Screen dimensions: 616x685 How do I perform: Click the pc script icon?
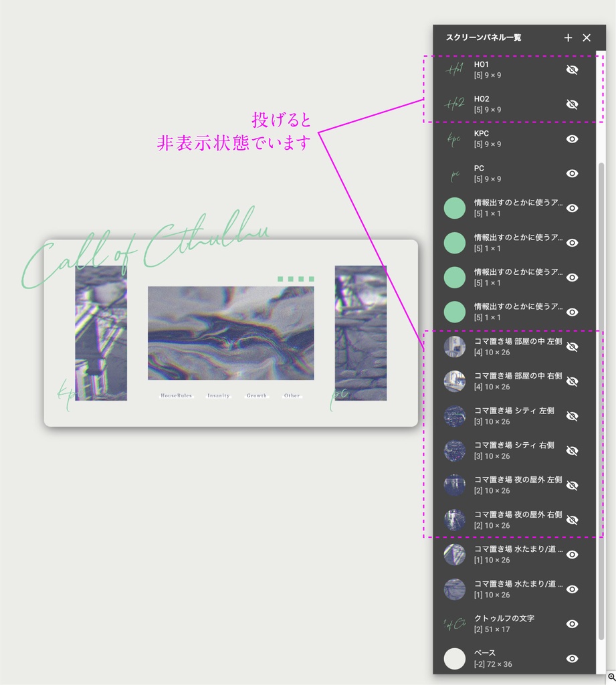click(x=455, y=173)
